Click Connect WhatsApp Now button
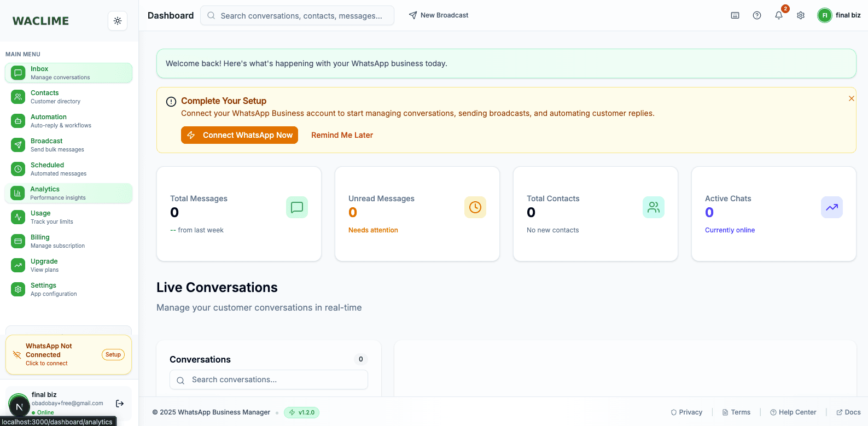 [240, 135]
